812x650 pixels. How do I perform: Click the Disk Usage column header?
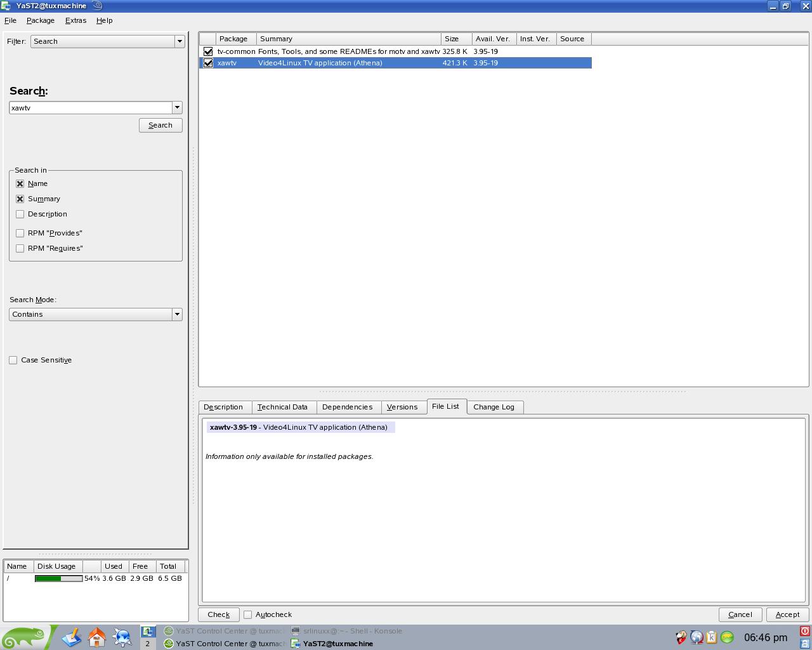tap(58, 566)
